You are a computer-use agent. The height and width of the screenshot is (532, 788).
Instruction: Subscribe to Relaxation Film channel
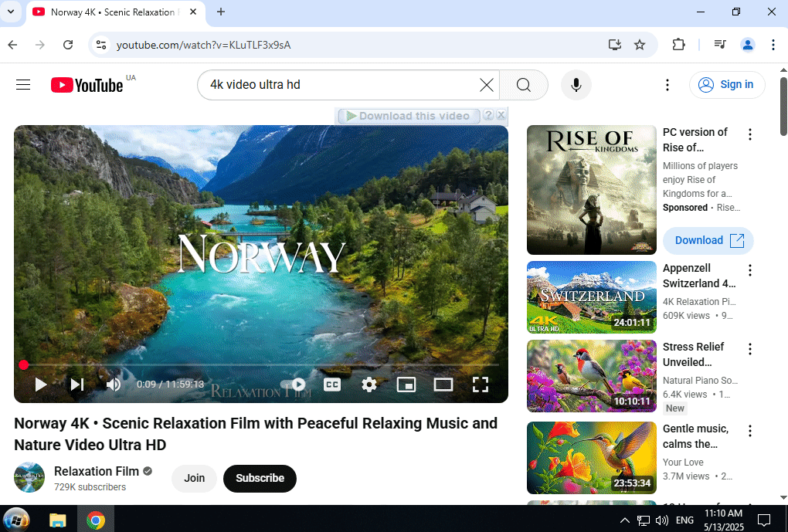pos(260,478)
